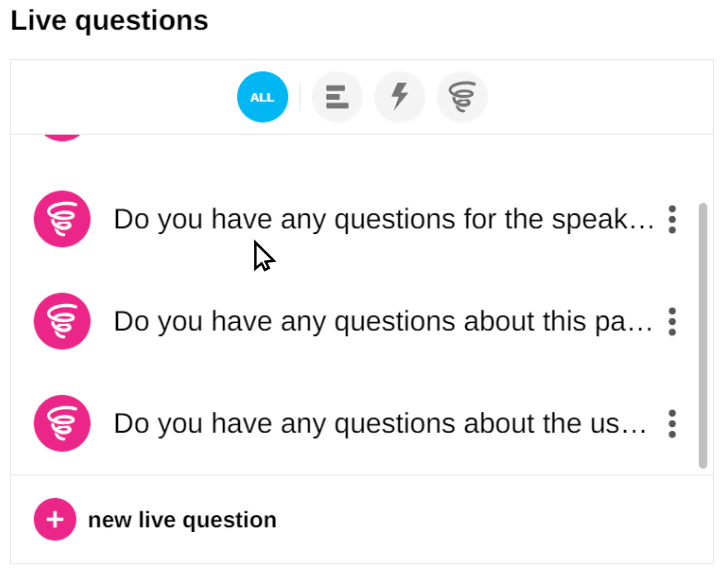
Task: Click the spiral icon beside the speaker question
Action: point(62,219)
